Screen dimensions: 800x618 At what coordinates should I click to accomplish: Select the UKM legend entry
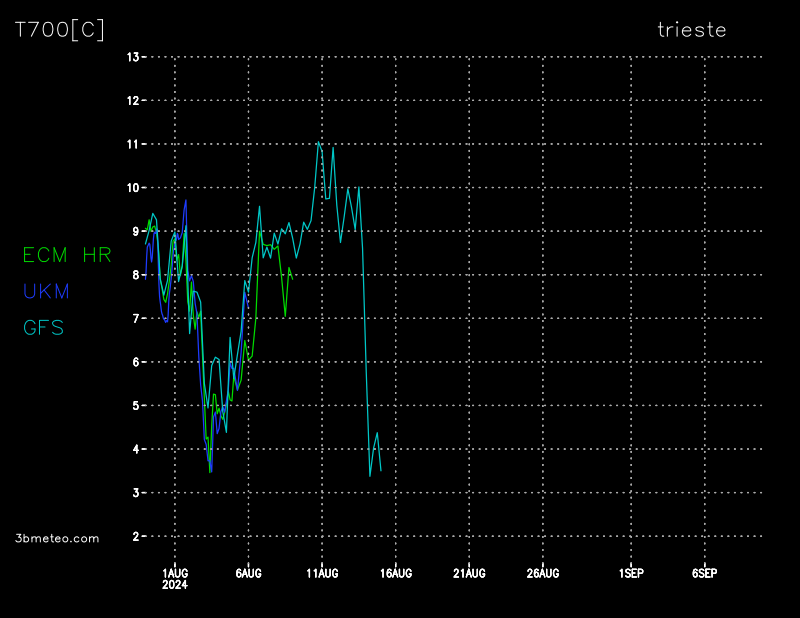click(x=46, y=291)
